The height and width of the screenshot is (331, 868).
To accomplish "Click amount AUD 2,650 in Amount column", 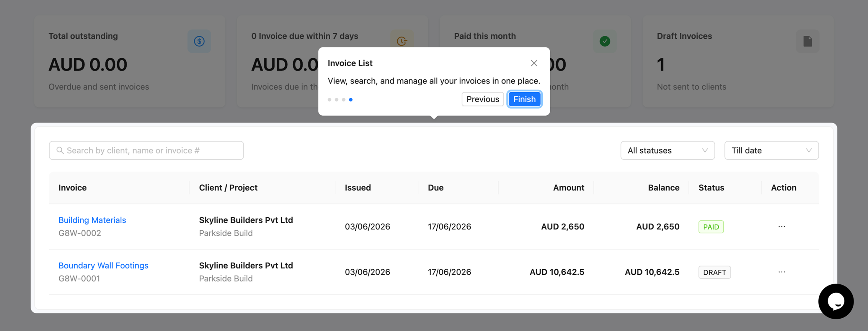I will point(562,227).
